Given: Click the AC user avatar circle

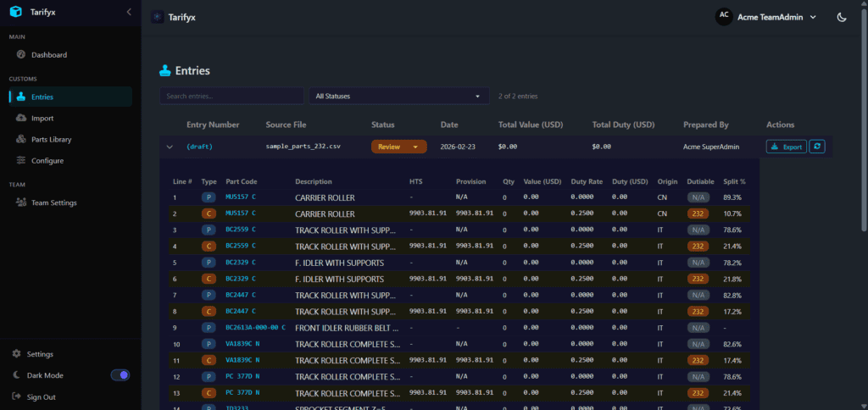Looking at the screenshot, I should pyautogui.click(x=724, y=16).
